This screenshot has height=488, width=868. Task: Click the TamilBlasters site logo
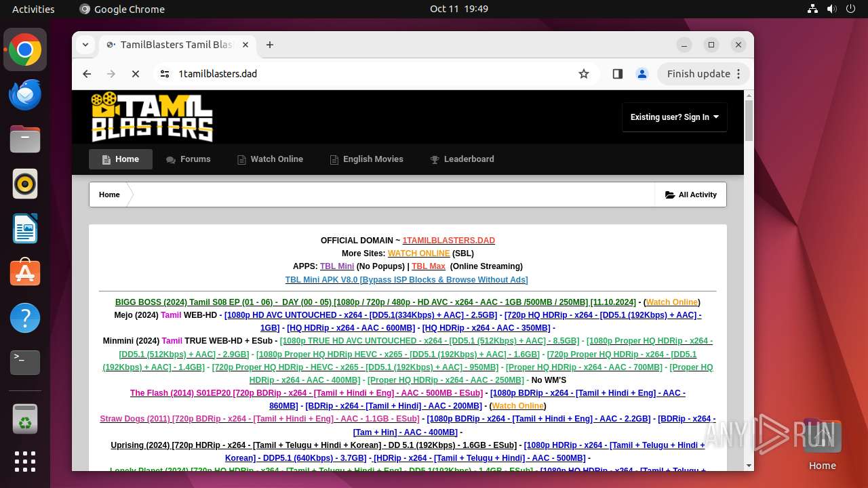click(153, 117)
